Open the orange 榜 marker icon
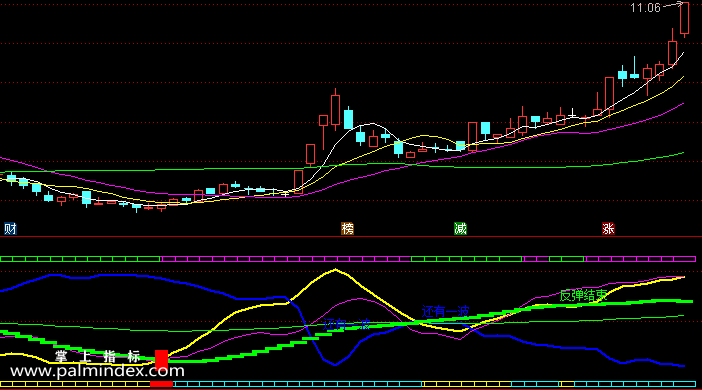 pyautogui.click(x=347, y=229)
